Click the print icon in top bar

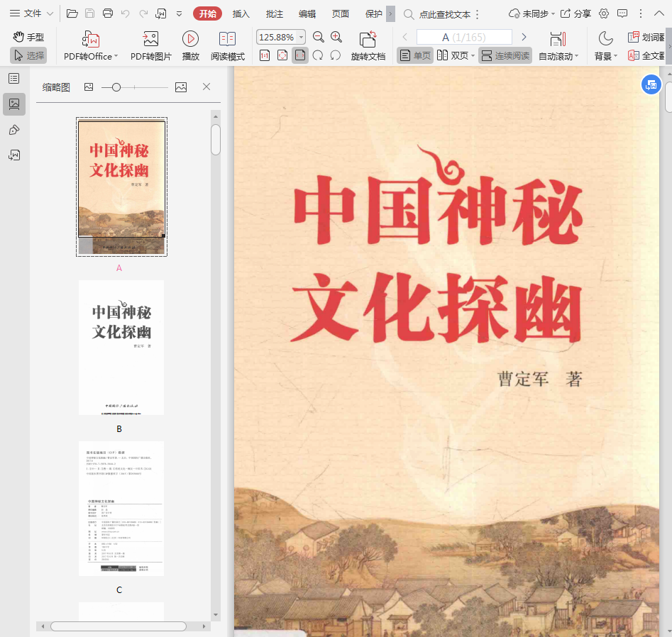(x=108, y=13)
